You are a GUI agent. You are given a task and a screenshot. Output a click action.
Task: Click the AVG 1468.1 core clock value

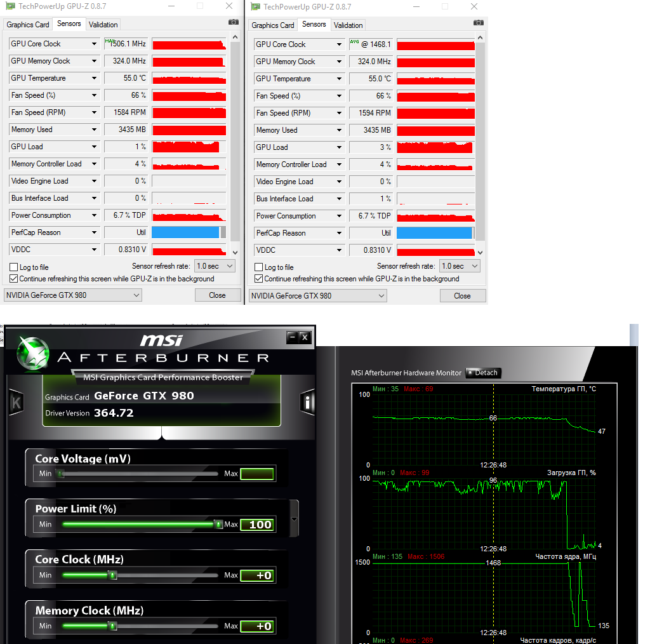click(371, 44)
